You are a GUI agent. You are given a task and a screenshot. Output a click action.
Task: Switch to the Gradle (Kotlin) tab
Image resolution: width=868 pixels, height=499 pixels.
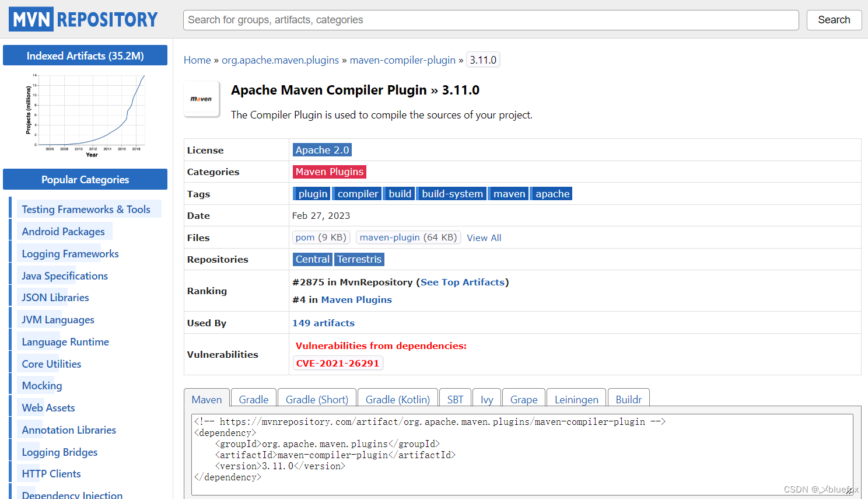(397, 399)
